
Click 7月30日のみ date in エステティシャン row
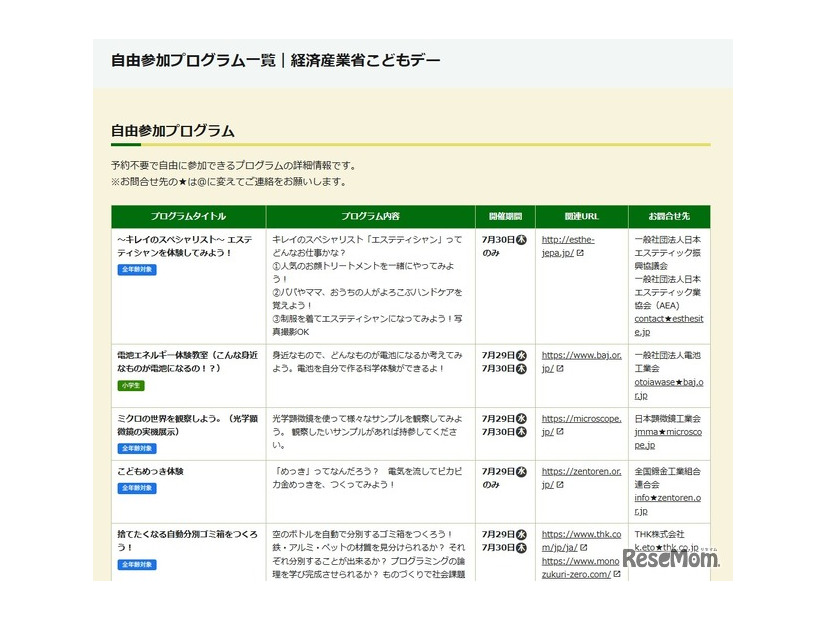(504, 246)
